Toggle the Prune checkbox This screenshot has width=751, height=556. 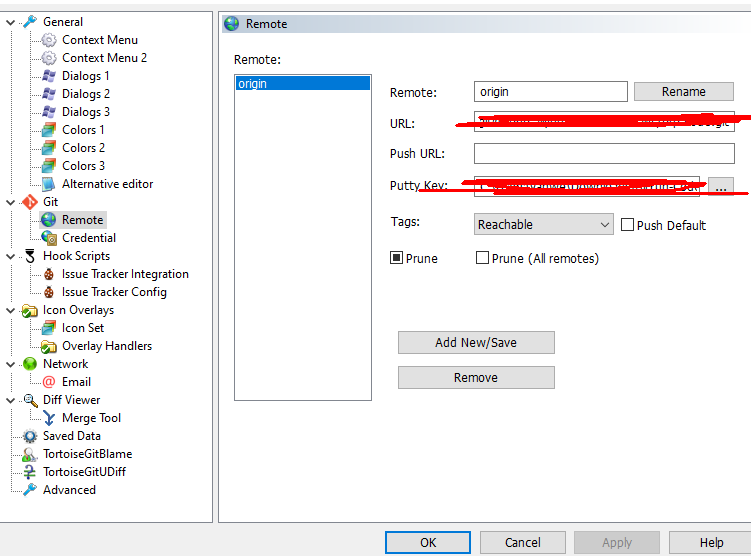[396, 258]
